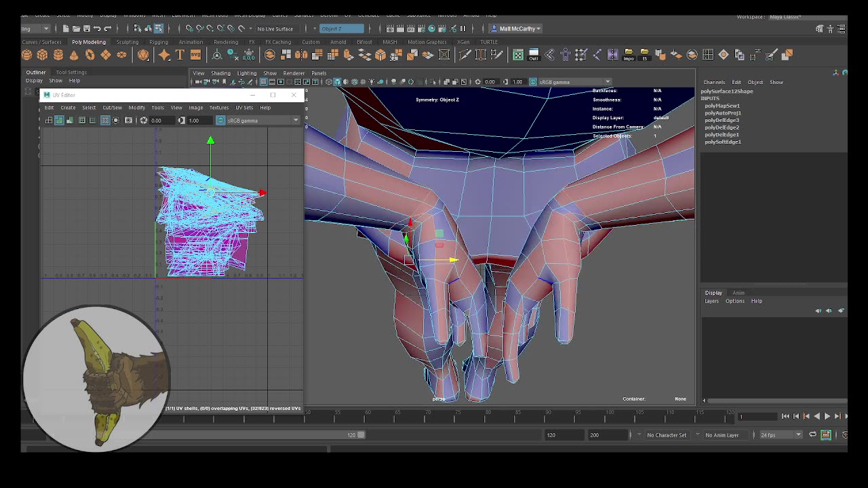Click the Platonic solid shelf icon
The width and height of the screenshot is (868, 488).
click(143, 55)
